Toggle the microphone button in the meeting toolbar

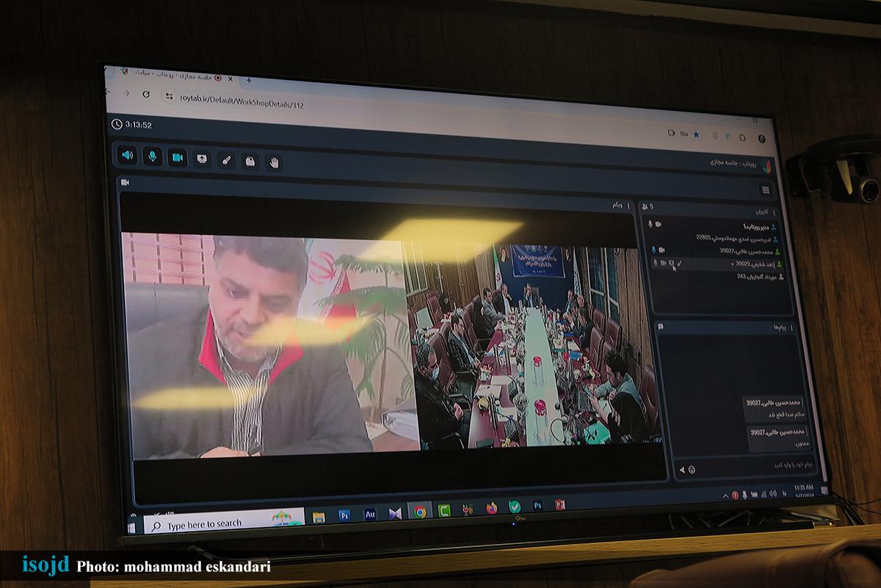(x=153, y=156)
